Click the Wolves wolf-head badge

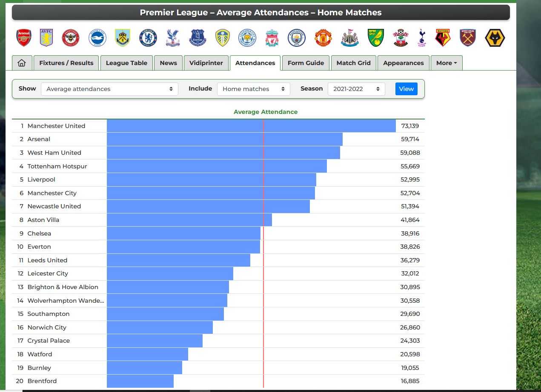(x=495, y=38)
